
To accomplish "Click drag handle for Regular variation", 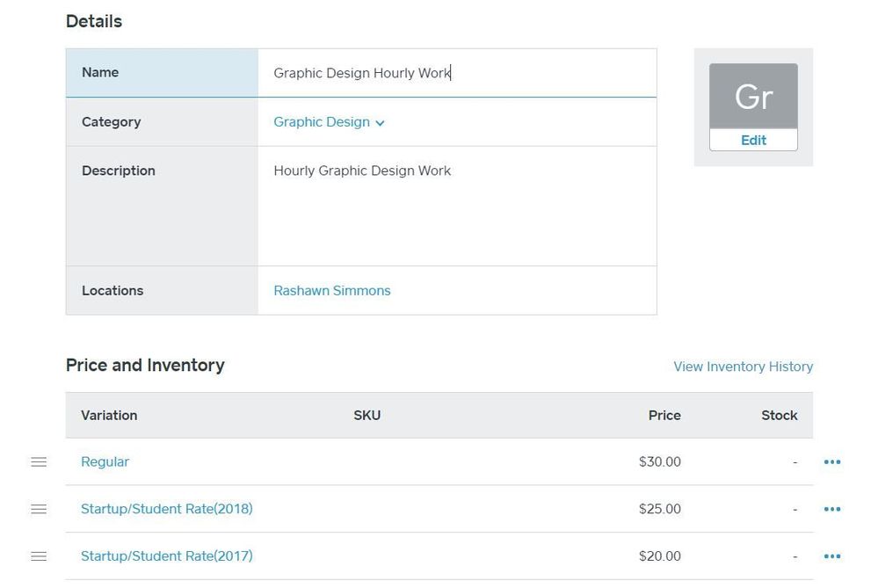I will coord(39,461).
